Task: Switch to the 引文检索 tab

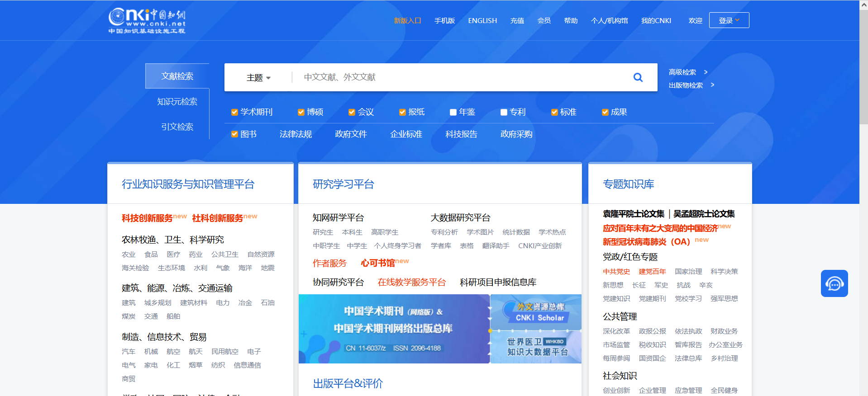Action: click(177, 127)
